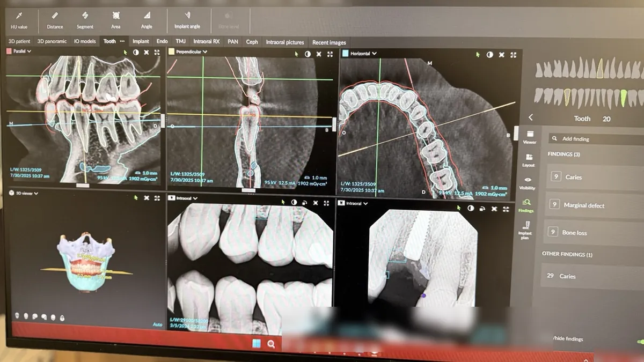The height and width of the screenshot is (362, 644).
Task: Open the Bone loss finding
Action: (x=593, y=232)
